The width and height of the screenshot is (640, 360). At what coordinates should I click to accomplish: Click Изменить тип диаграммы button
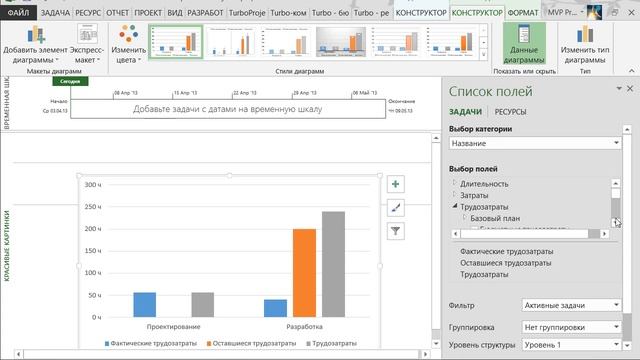(x=585, y=44)
